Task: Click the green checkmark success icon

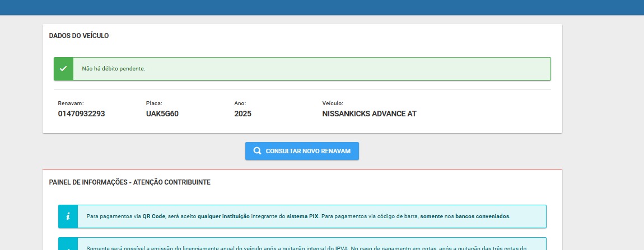Action: (x=63, y=69)
